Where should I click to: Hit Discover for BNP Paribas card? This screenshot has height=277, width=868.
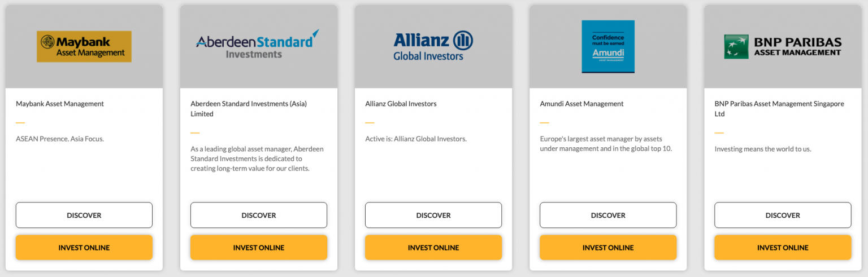(783, 215)
